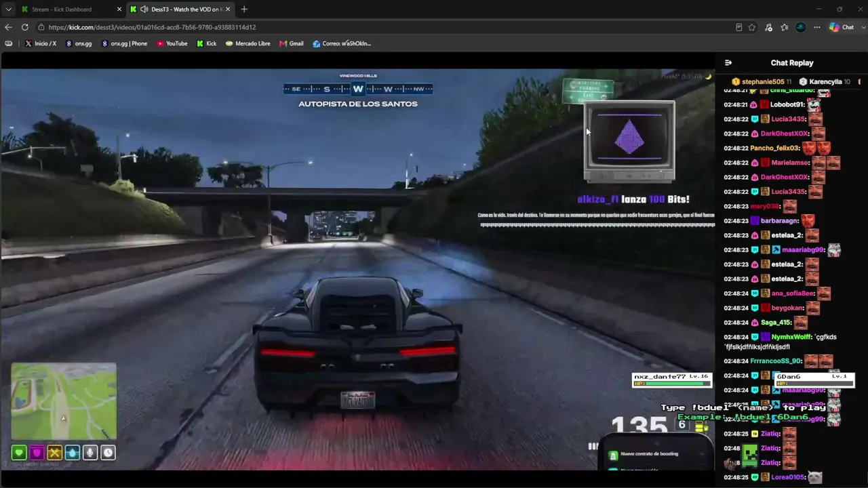The height and width of the screenshot is (488, 868).
Task: Open barbaraagn's chat profile
Action: tap(779, 220)
